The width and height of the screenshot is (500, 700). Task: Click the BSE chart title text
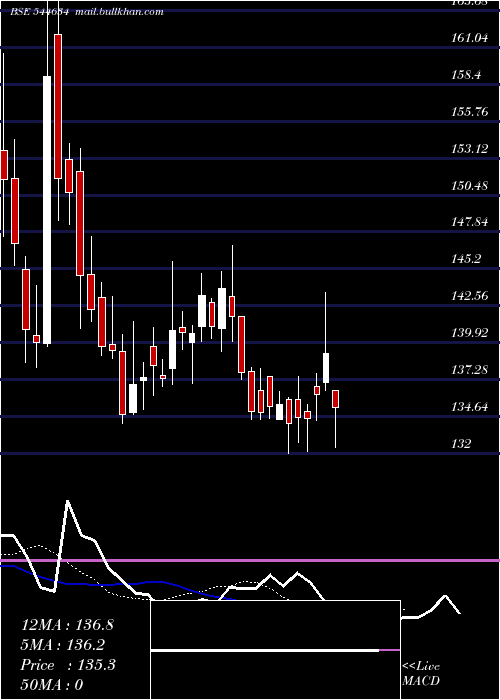(87, 12)
